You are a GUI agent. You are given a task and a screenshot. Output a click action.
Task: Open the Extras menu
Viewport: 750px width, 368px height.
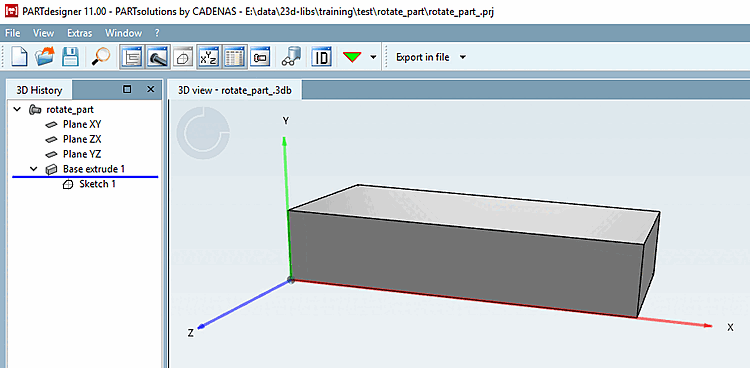(x=79, y=33)
